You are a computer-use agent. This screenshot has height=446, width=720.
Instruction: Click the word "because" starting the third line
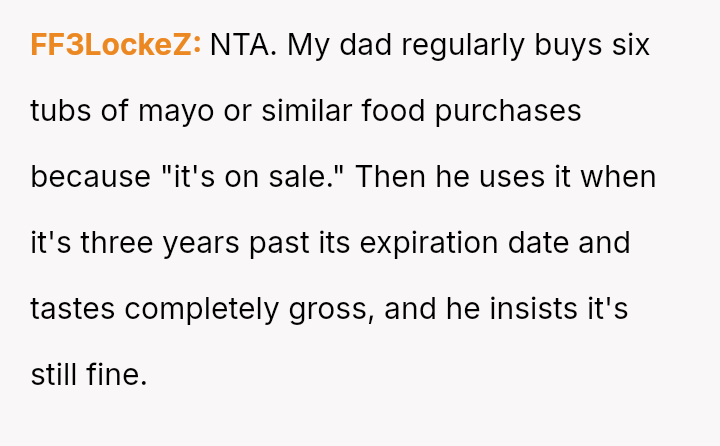pos(90,177)
